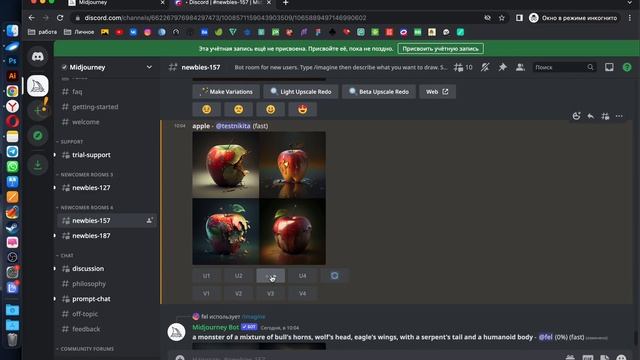Viewport: 640px width, 360px height.
Task: Open Photoshop from the dock
Action: [12, 60]
